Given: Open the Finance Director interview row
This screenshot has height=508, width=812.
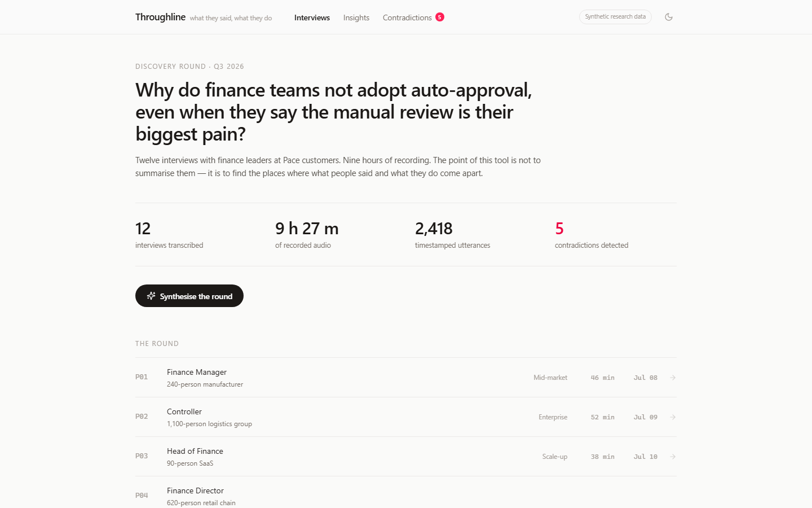Looking at the screenshot, I should pyautogui.click(x=406, y=492).
